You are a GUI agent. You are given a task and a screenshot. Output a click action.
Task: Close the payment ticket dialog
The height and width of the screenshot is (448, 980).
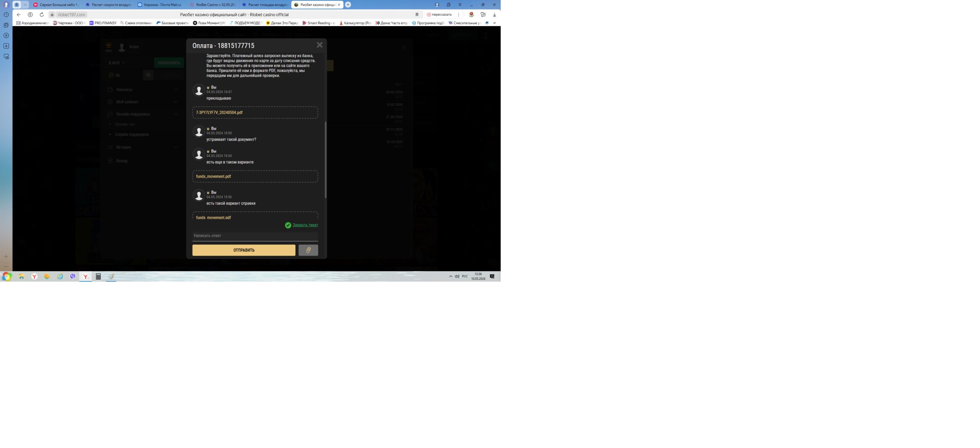(x=319, y=45)
